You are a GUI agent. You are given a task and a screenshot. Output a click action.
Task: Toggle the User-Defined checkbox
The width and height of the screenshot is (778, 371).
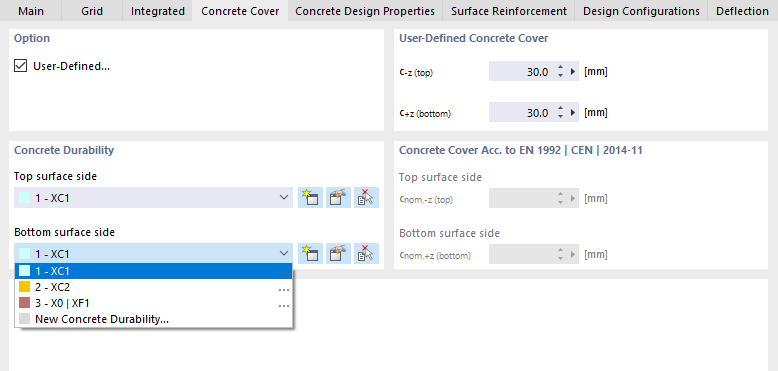coord(20,66)
